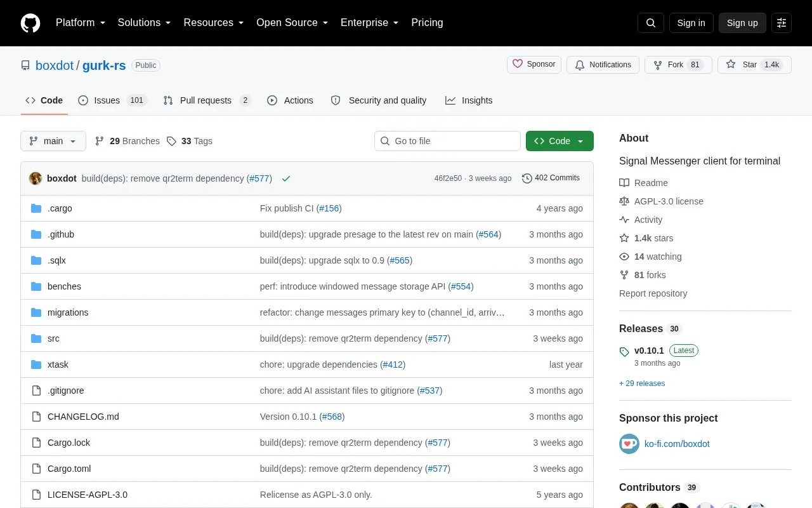Image resolution: width=812 pixels, height=508 pixels.
Task: Switch to the Pull requests tab
Action: 207,100
